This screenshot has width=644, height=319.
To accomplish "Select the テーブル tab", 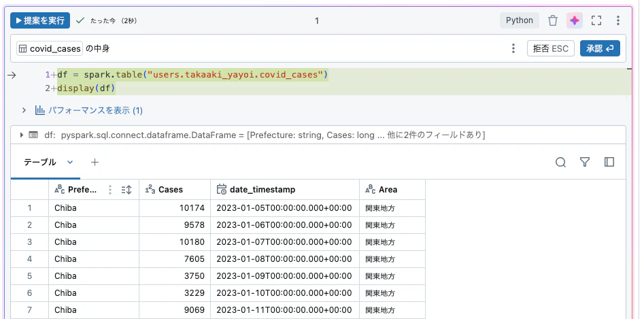I will click(40, 162).
